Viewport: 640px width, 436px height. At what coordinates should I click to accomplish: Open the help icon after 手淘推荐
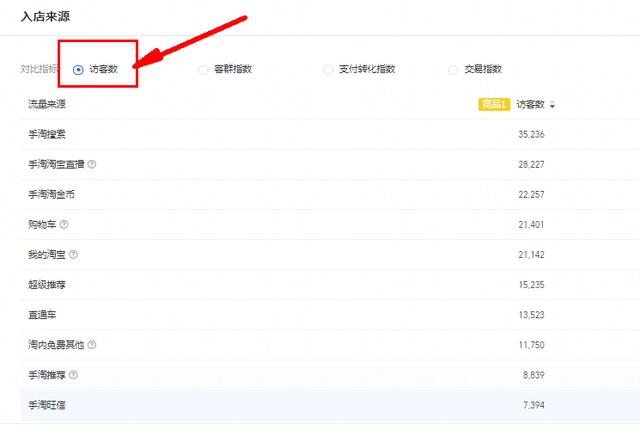click(x=74, y=375)
